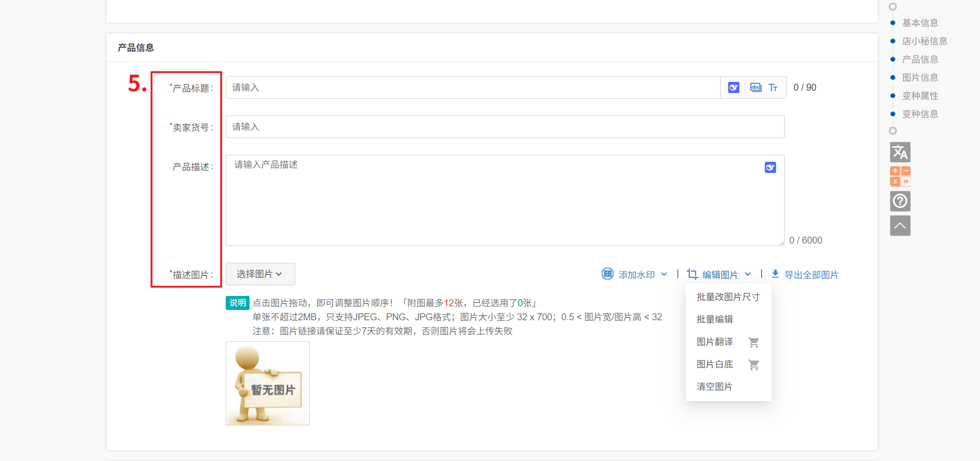
Task: Click the 卖家货号 input field
Action: click(505, 127)
